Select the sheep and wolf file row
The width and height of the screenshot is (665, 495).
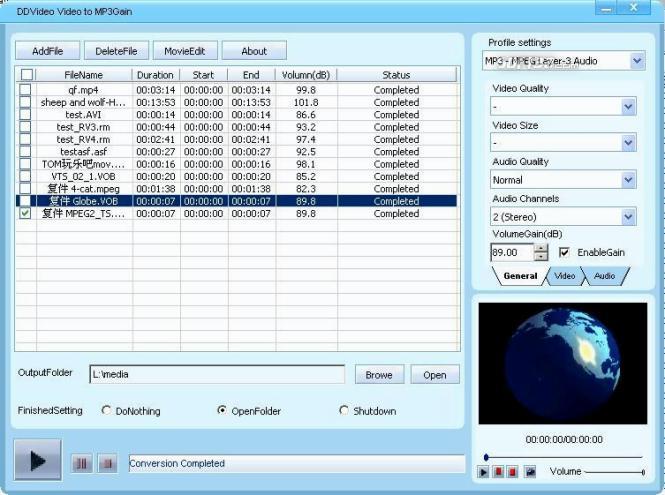point(237,102)
